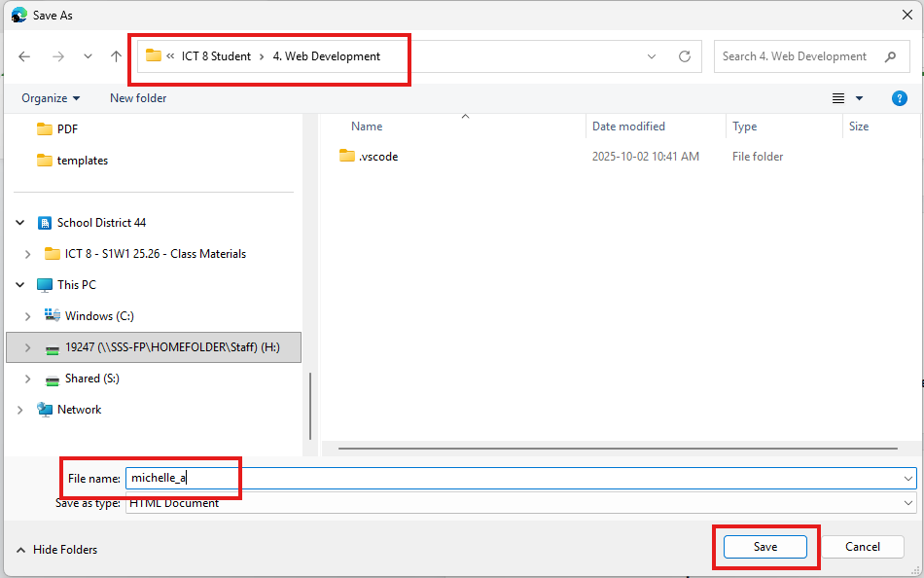The image size is (924, 578).
Task: Collapse the School District 44 tree
Action: point(20,223)
